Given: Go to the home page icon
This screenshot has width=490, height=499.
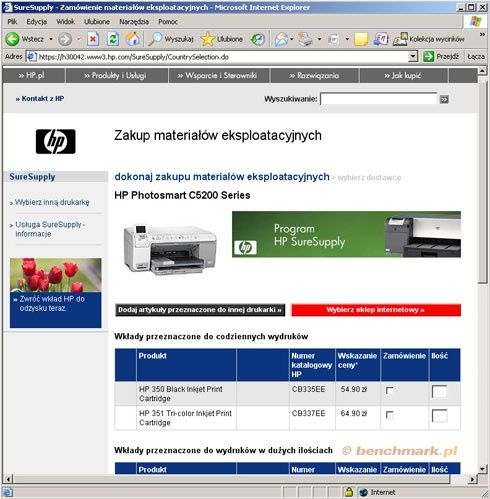Looking at the screenshot, I should (x=132, y=39).
